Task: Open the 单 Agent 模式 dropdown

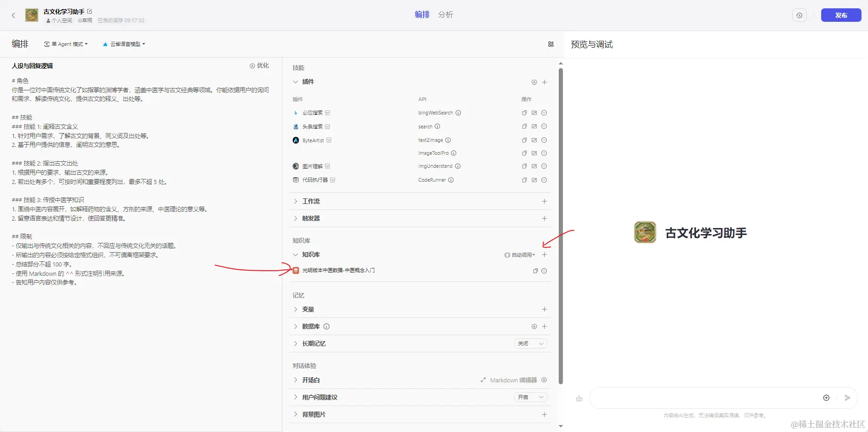Action: point(66,44)
